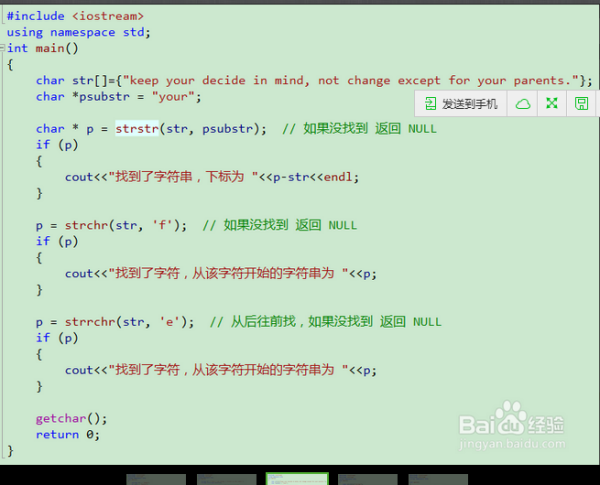Open the last thumbnail in the filmstrip
The image size is (600, 485).
click(438, 479)
